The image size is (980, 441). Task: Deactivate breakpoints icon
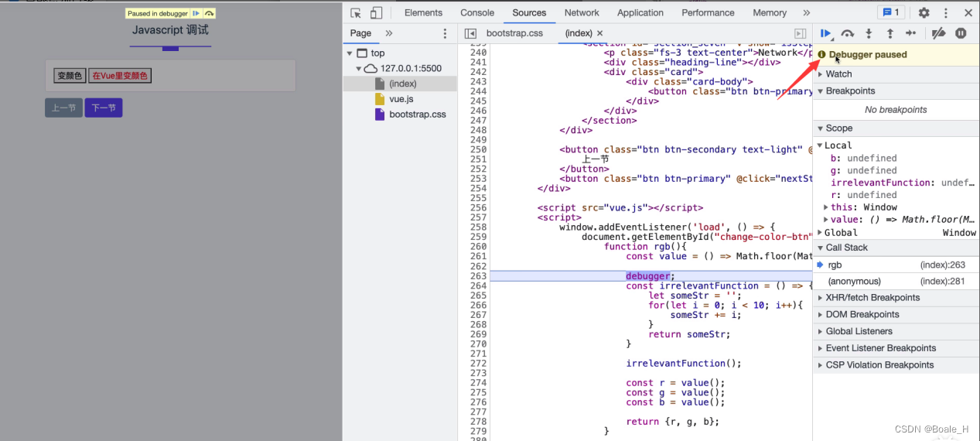pyautogui.click(x=938, y=33)
